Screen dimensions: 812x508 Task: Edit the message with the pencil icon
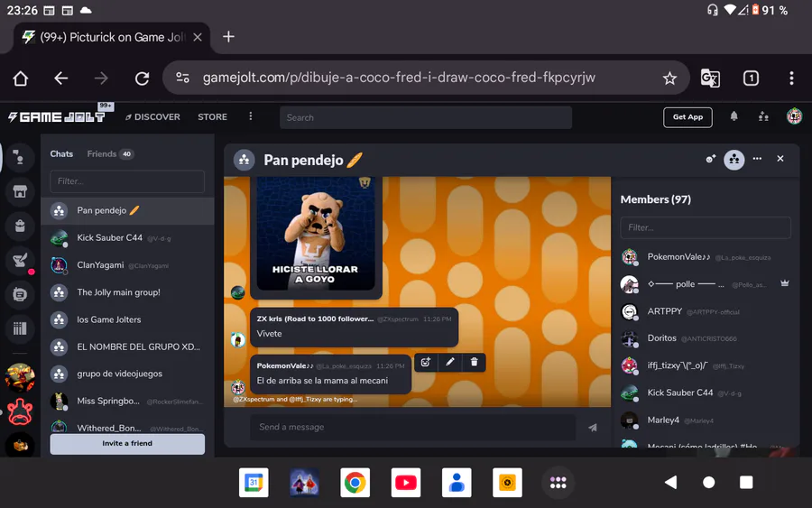point(450,362)
